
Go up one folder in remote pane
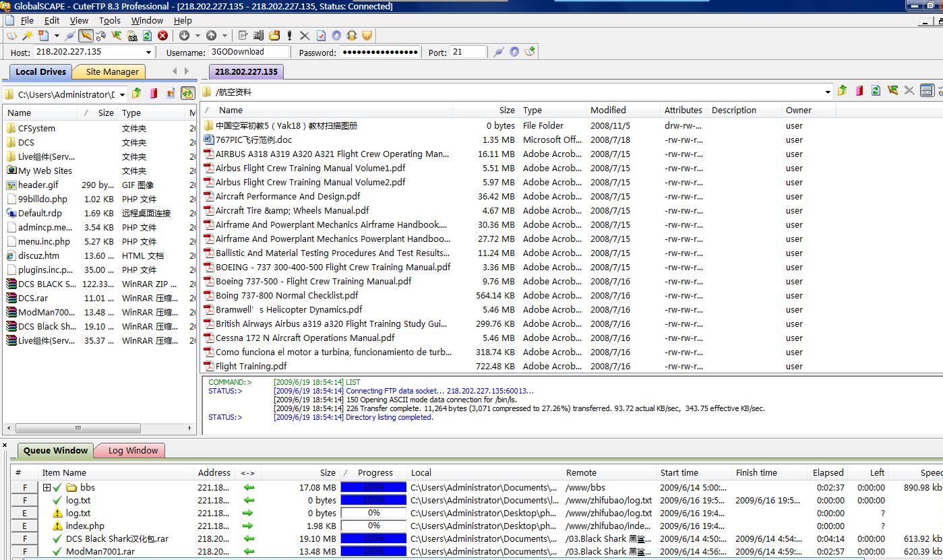click(843, 91)
